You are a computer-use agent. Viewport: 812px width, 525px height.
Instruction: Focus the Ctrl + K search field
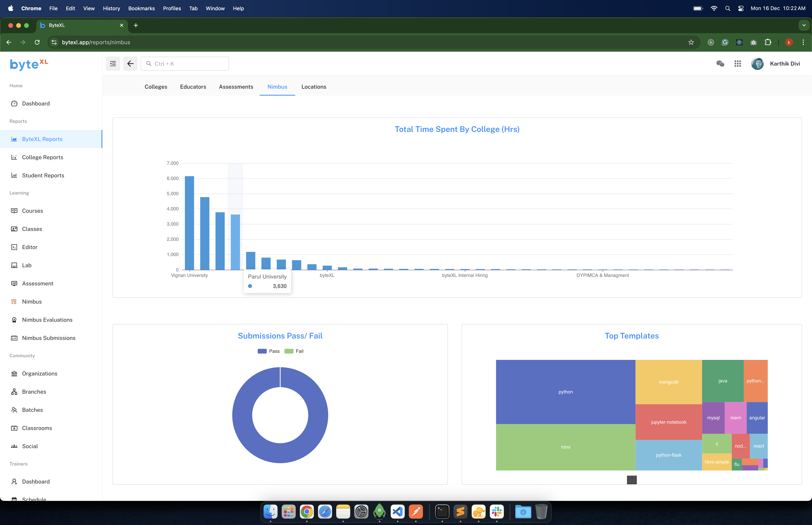(185, 64)
